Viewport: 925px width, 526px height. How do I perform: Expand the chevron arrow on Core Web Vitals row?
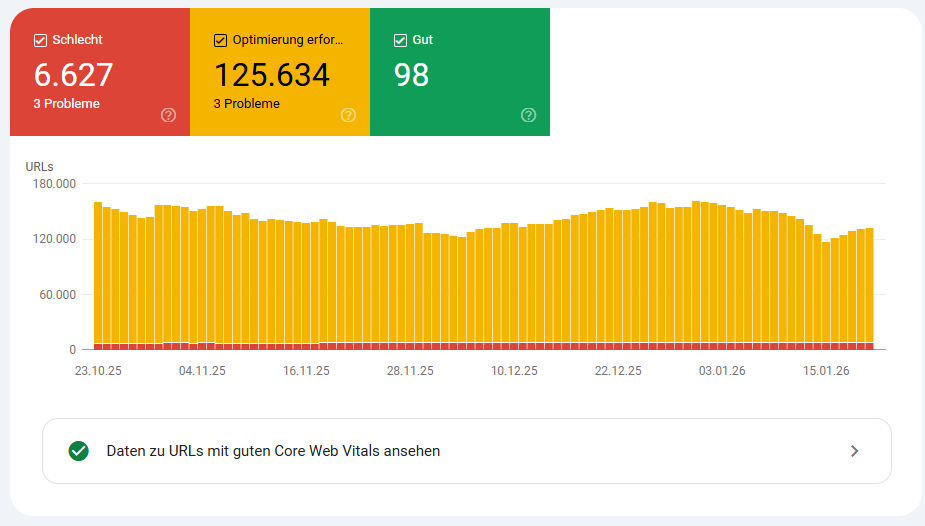854,451
